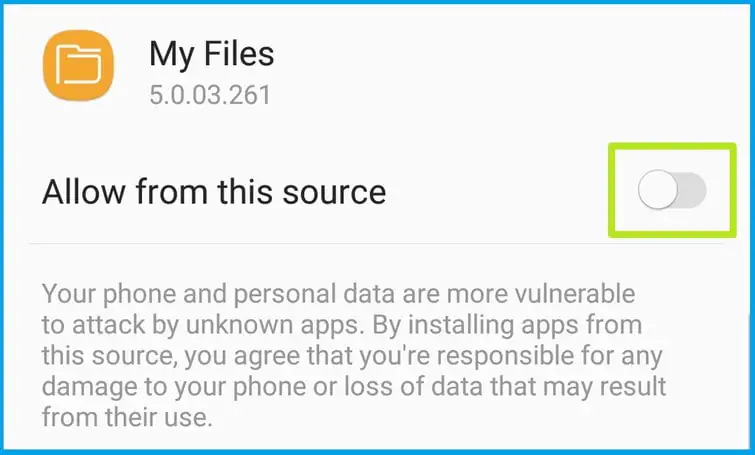The width and height of the screenshot is (755, 455).
Task: Click the divider line below the setting row
Action: pyautogui.click(x=380, y=243)
